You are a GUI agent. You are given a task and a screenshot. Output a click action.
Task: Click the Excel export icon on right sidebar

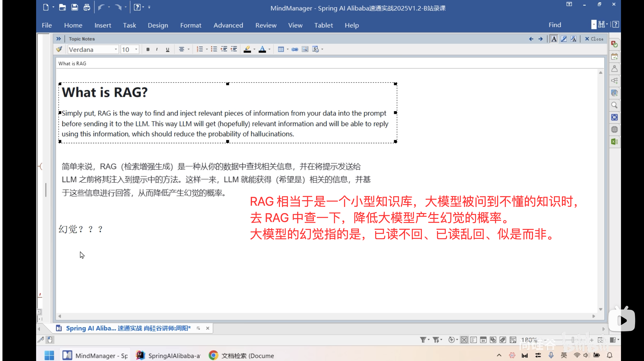coord(614,142)
